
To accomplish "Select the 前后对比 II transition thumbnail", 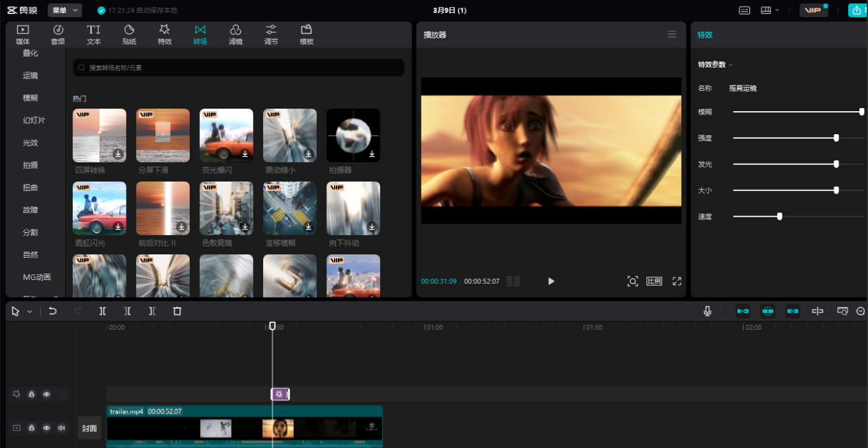I will (x=163, y=208).
